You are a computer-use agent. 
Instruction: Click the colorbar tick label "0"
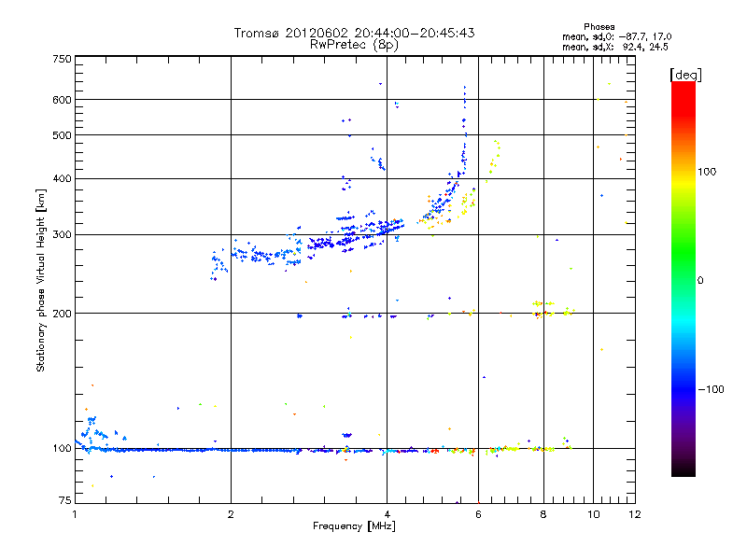699,281
